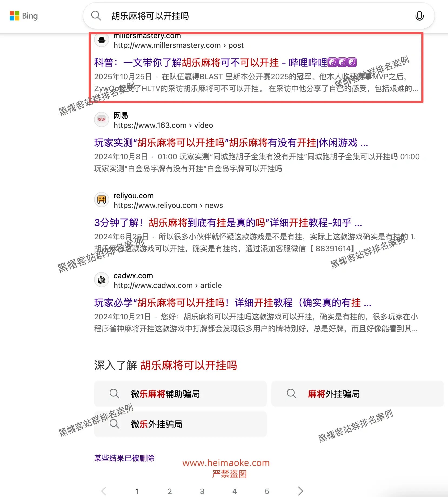Go to previous results page arrow

[104, 491]
